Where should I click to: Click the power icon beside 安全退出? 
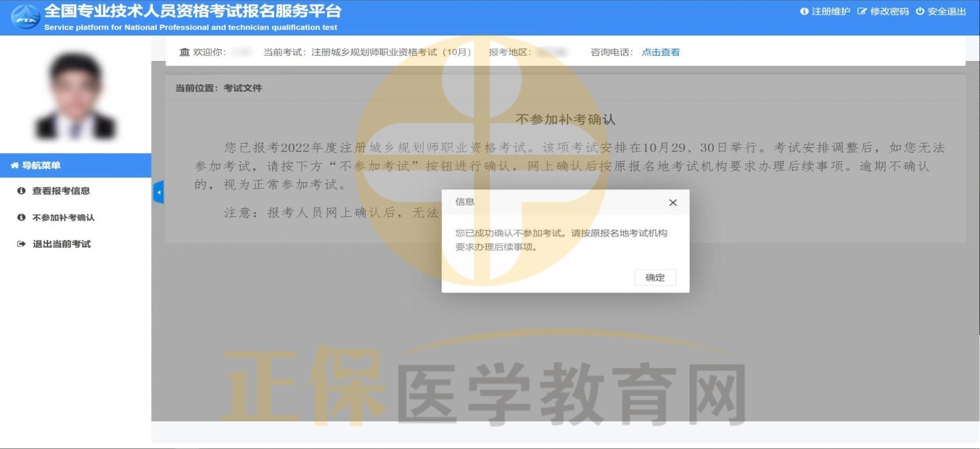[x=920, y=12]
